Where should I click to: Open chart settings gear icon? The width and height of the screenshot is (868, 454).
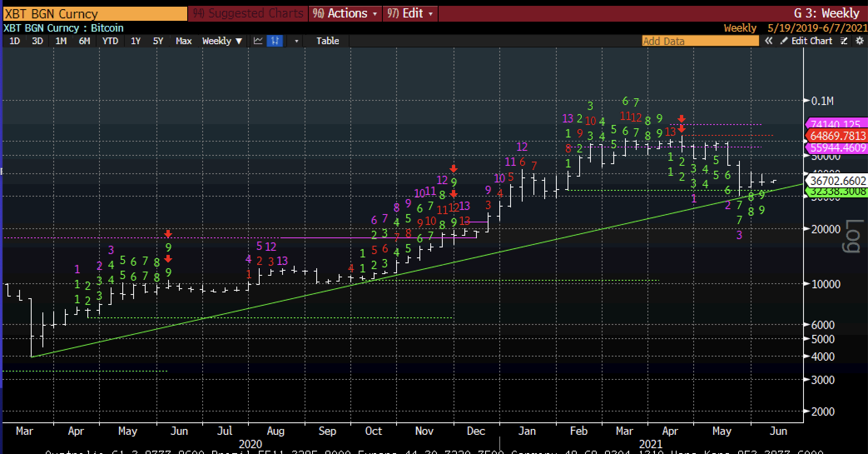pyautogui.click(x=860, y=41)
